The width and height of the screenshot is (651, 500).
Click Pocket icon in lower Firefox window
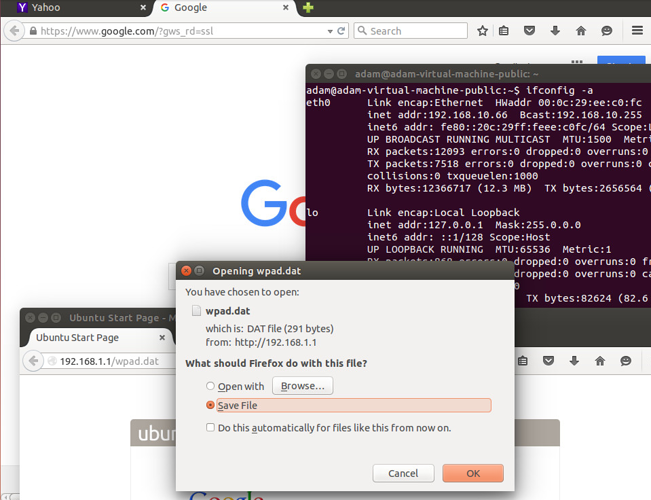point(548,361)
